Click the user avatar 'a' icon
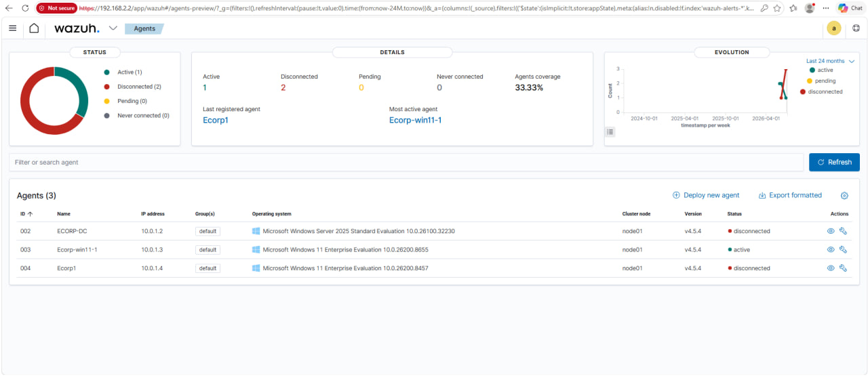The image size is (868, 376). [x=833, y=28]
